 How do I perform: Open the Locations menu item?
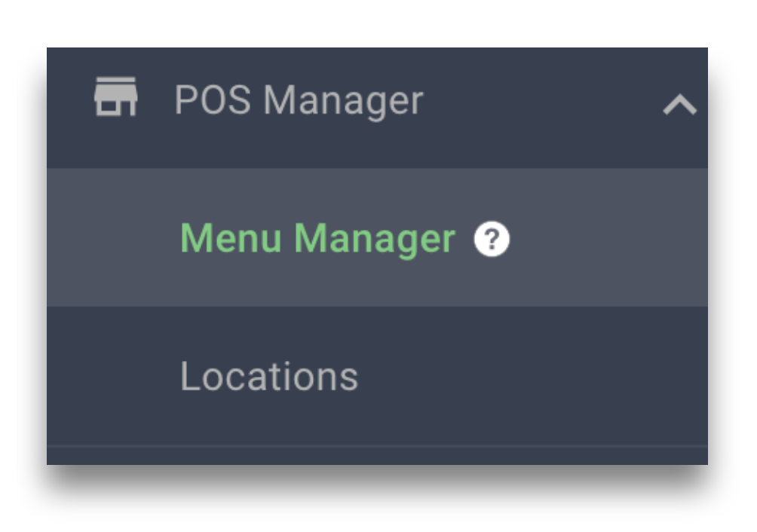377,376
